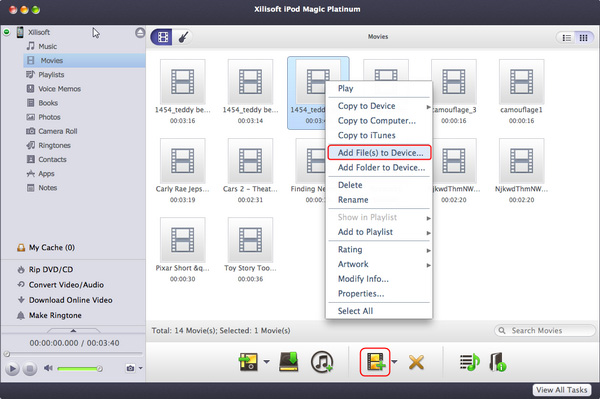Choose Copy to Computer... in context menu
This screenshot has height=399, width=600.
379,121
